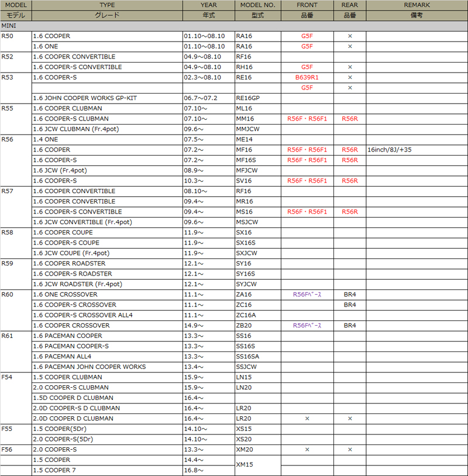468x476 pixels.
Task: Click 1.6 COOPER-S CONVERTIBLE in R52 group
Action: click(x=107, y=67)
